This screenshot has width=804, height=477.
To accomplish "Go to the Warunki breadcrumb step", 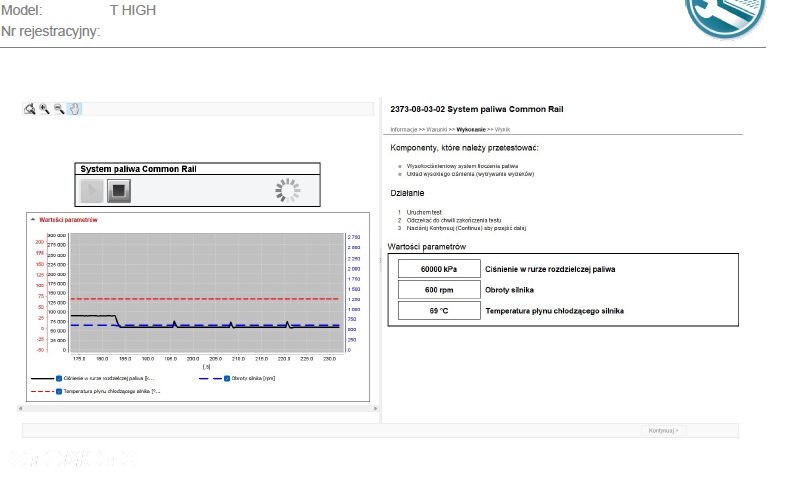I will pyautogui.click(x=437, y=130).
